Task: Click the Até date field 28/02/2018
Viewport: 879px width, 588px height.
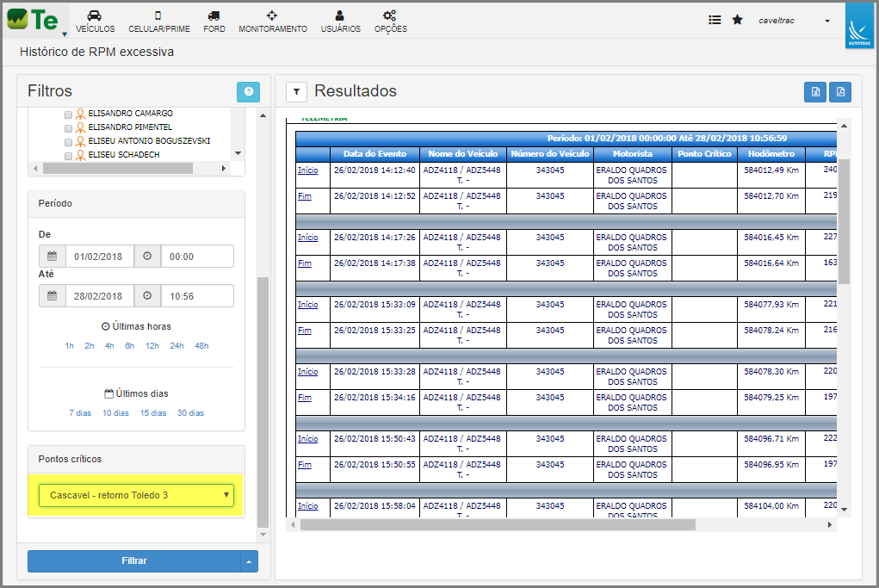Action: click(x=100, y=295)
